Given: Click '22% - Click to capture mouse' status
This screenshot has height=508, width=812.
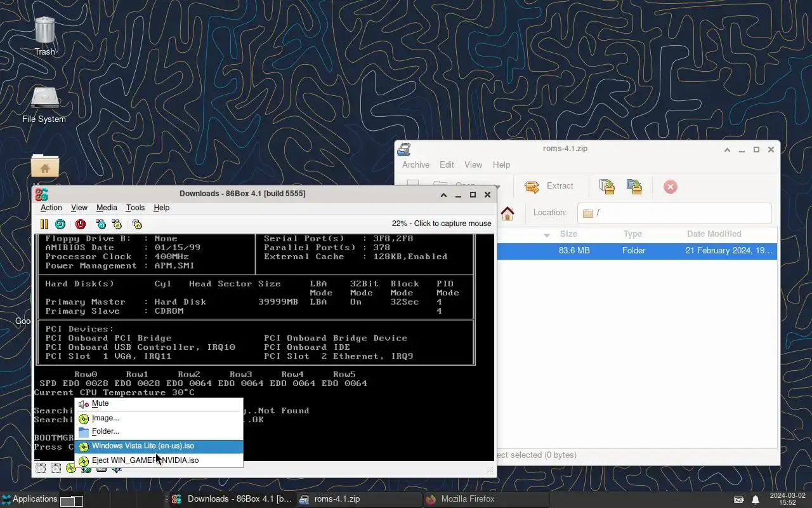Looking at the screenshot, I should (x=442, y=224).
